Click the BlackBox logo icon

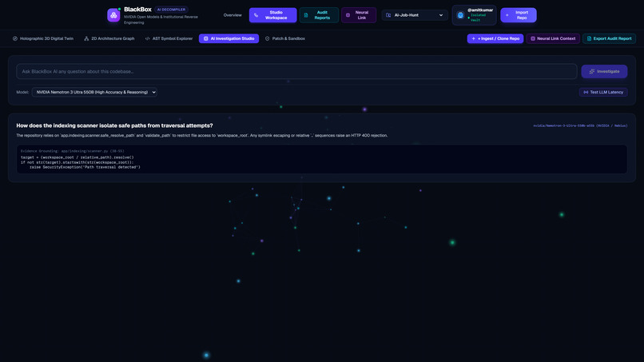(x=113, y=15)
